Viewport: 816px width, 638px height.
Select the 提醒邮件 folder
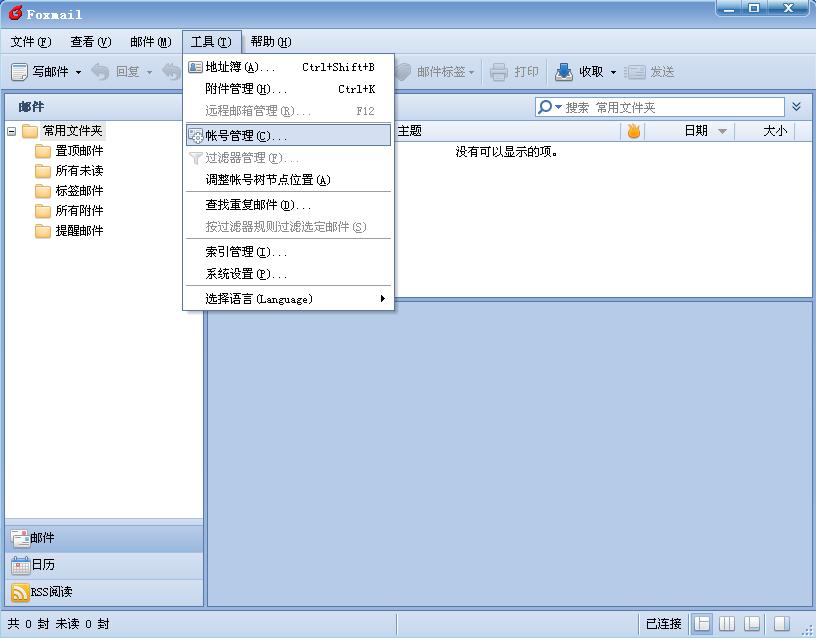pos(79,231)
